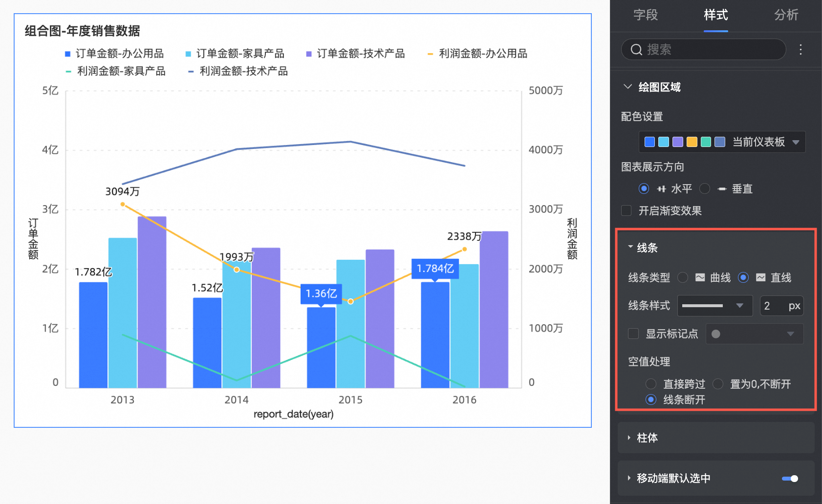
Task: Select 线条断开 null handling radio
Action: (651, 399)
